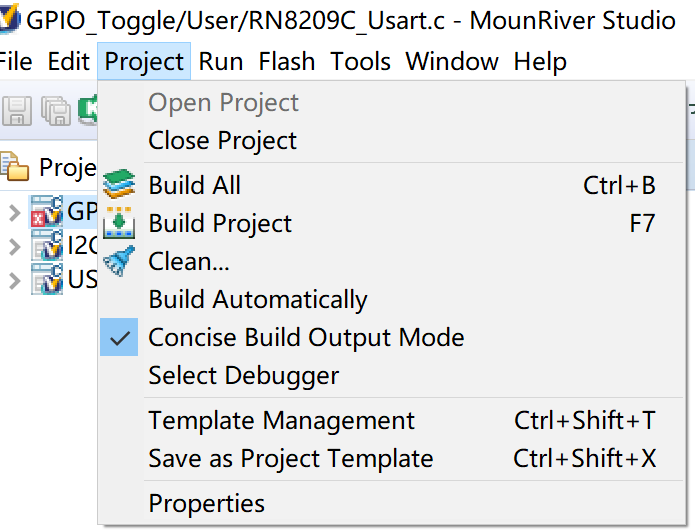This screenshot has height=530, width=695.
Task: Expand the US project tree node
Action: pos(14,280)
